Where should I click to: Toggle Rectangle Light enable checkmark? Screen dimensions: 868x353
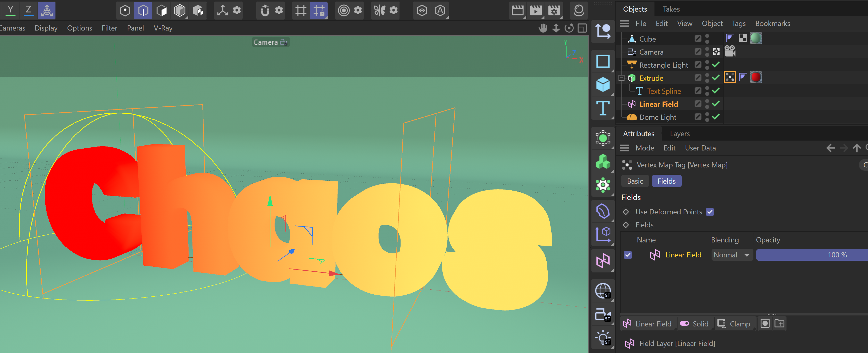(716, 64)
